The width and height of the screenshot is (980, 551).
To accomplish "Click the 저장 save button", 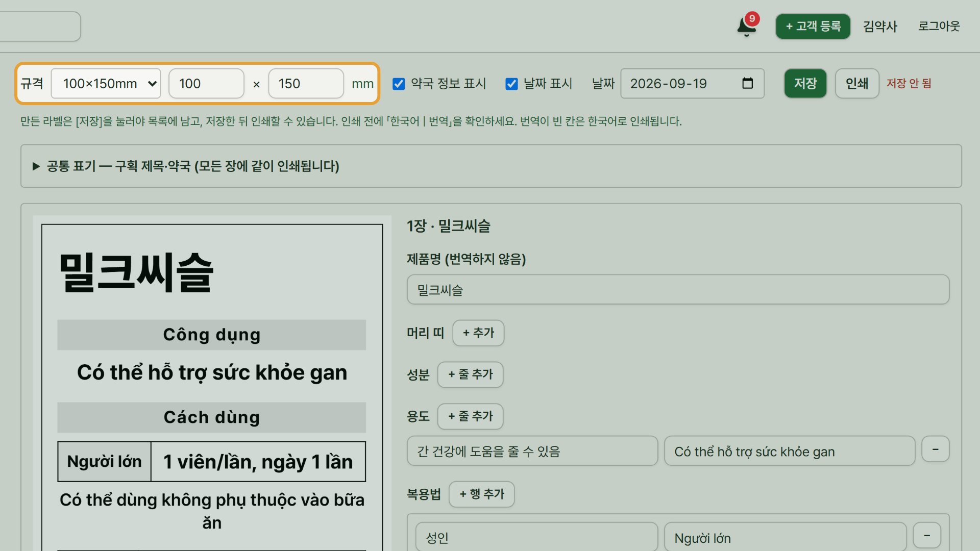I will [x=805, y=83].
